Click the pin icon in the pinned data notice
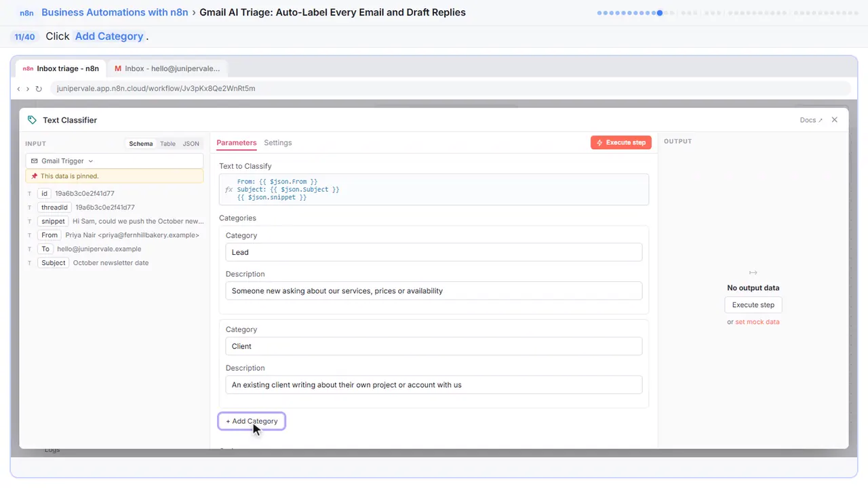Screen dimensions: 868x488 (34, 176)
